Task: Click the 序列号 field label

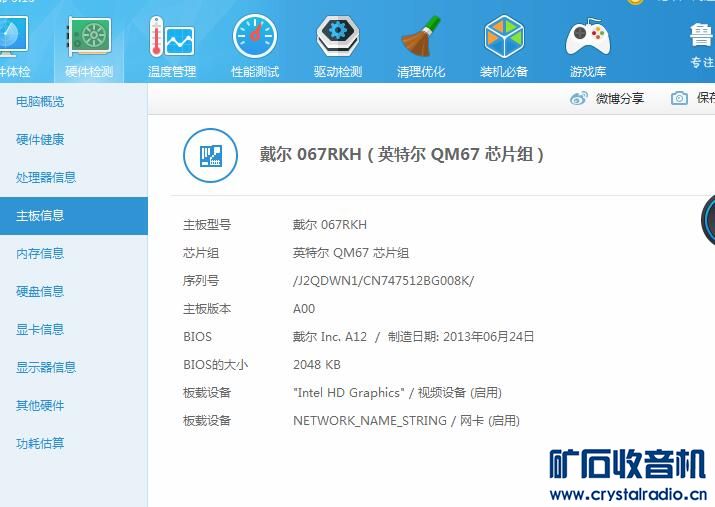Action: (x=201, y=281)
